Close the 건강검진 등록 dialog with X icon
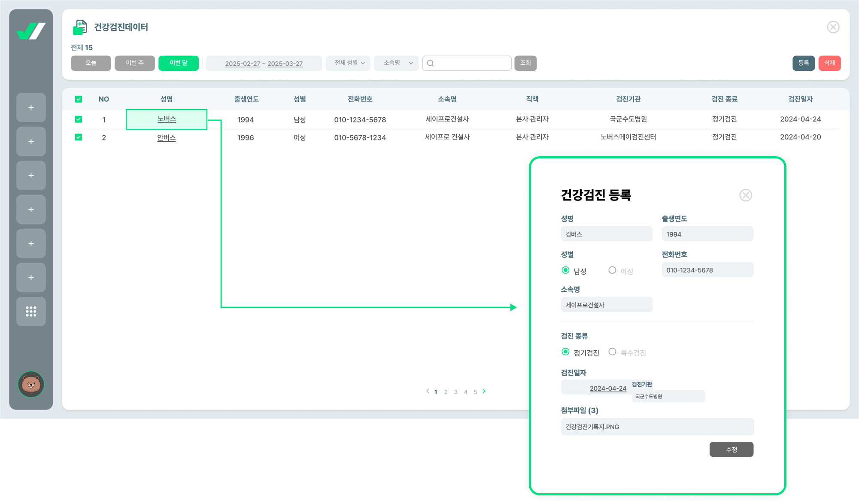This screenshot has width=859, height=504. click(746, 195)
